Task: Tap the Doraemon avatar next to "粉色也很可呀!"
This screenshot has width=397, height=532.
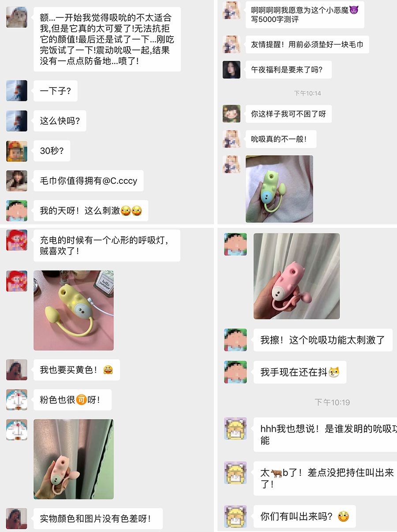Action: pyautogui.click(x=17, y=400)
